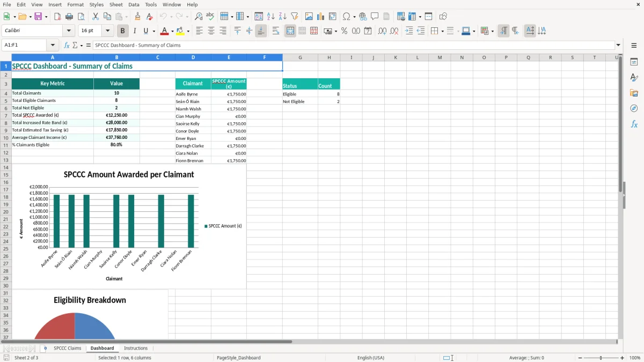Open the Function Wizard fx icon
Viewport: 644px width, 362px height.
pos(67,46)
